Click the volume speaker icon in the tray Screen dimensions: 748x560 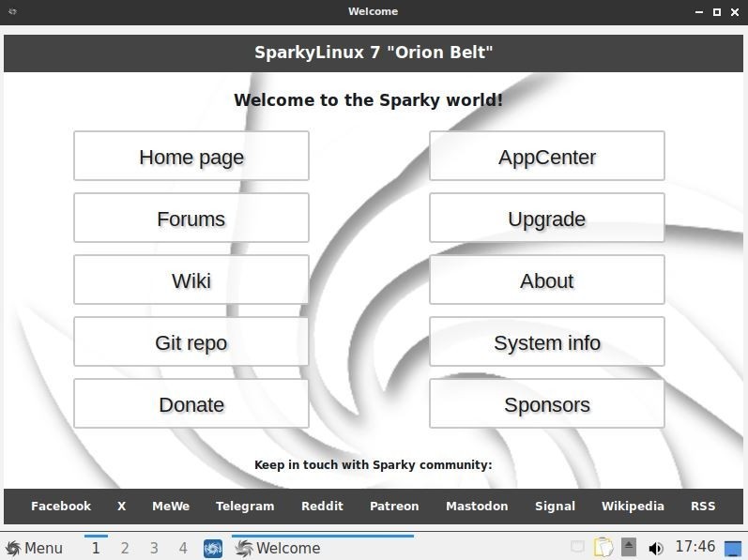pyautogui.click(x=655, y=548)
